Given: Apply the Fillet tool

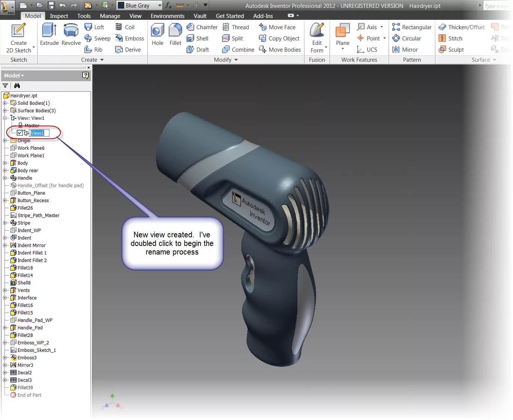Looking at the screenshot, I should pyautogui.click(x=175, y=34).
